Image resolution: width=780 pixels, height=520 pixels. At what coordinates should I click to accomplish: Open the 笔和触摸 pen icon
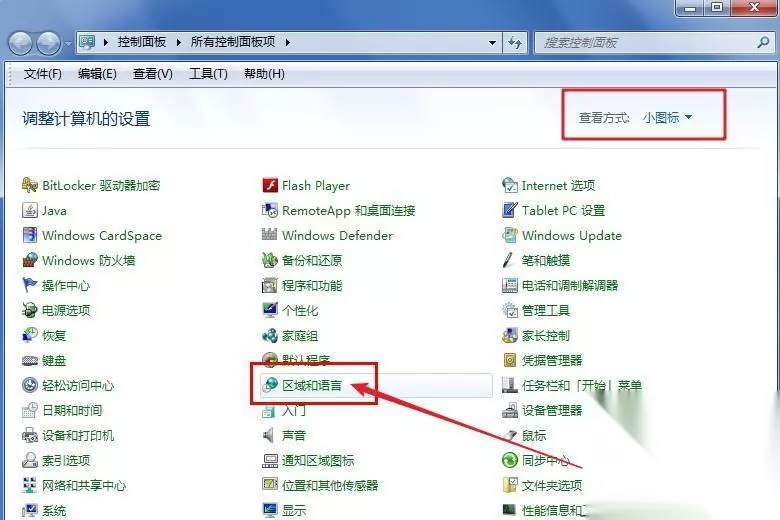pos(508,260)
